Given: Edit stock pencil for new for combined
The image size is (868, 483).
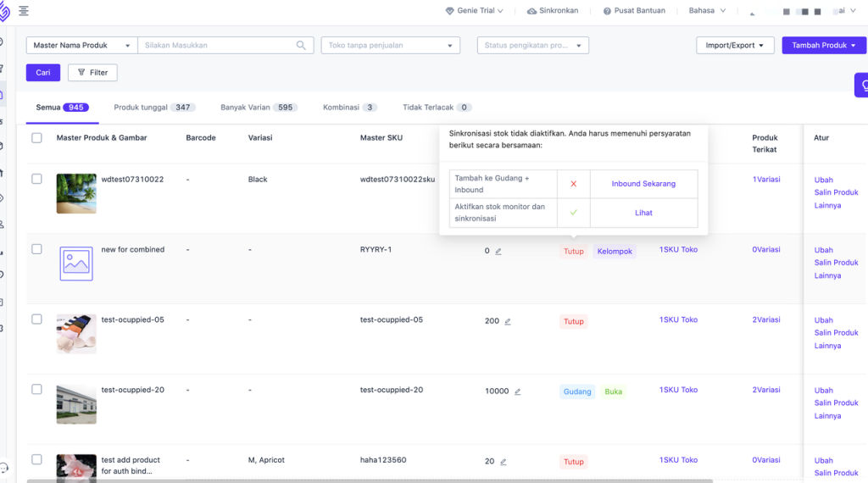Looking at the screenshot, I should (x=498, y=251).
